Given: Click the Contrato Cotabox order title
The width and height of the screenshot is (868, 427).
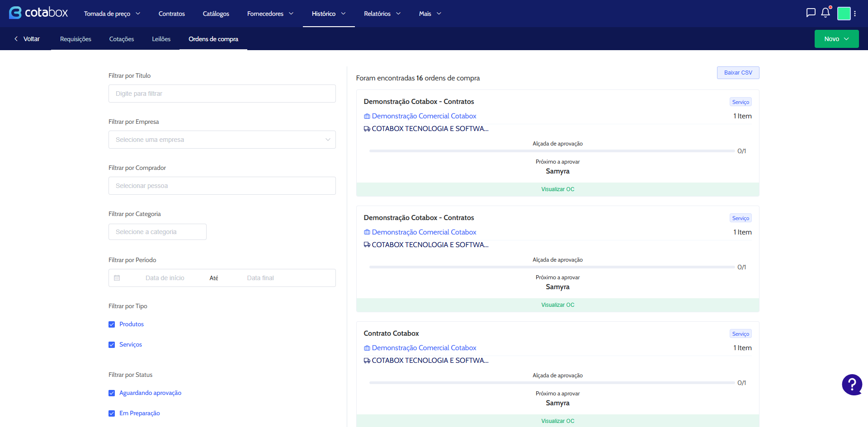Looking at the screenshot, I should pyautogui.click(x=392, y=333).
